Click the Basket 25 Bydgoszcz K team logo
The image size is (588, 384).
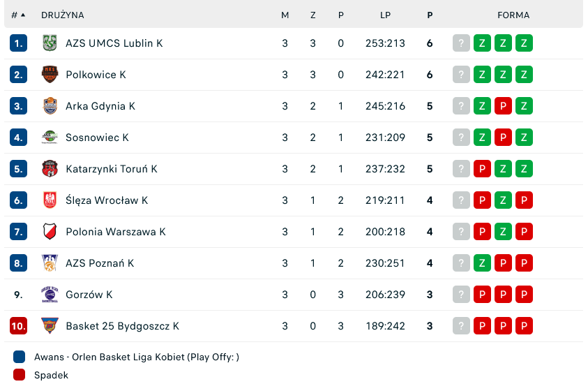pos(50,326)
